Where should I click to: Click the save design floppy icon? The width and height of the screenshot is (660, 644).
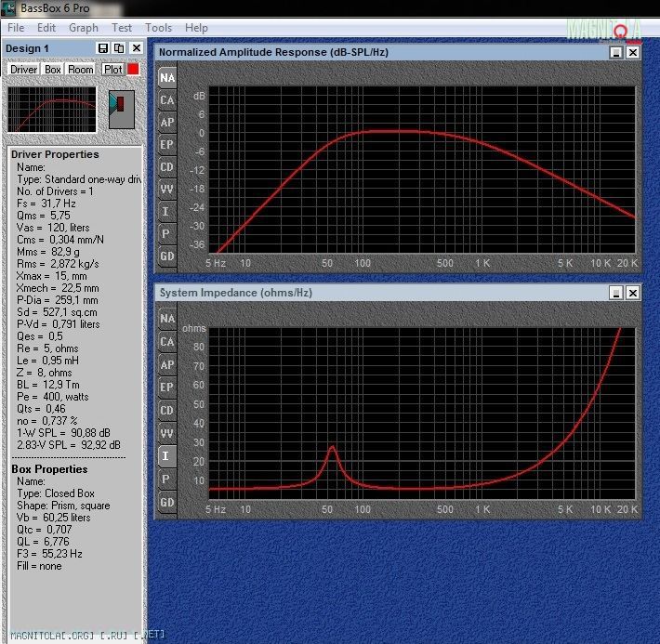tap(103, 48)
